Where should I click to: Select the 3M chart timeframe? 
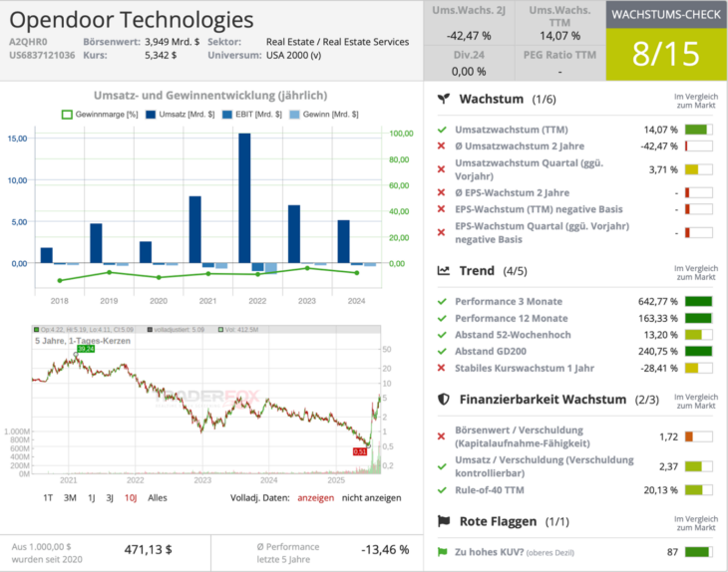(x=70, y=498)
